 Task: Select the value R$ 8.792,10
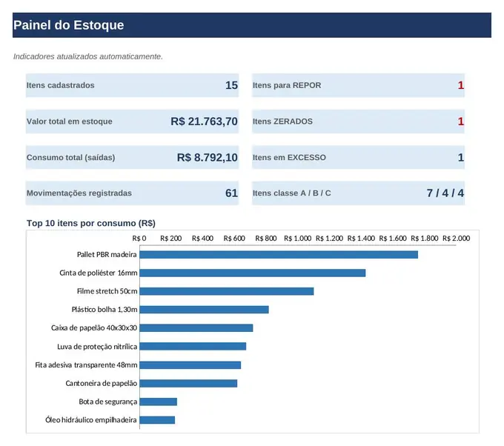208,158
